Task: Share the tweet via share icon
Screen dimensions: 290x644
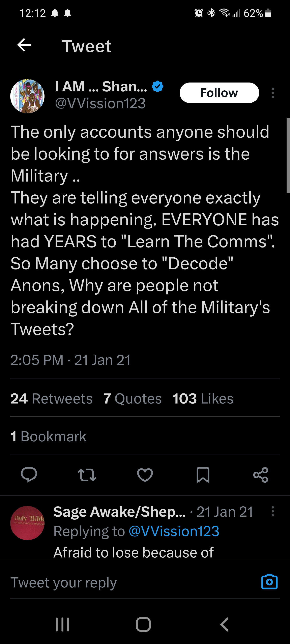Action: coord(260,475)
